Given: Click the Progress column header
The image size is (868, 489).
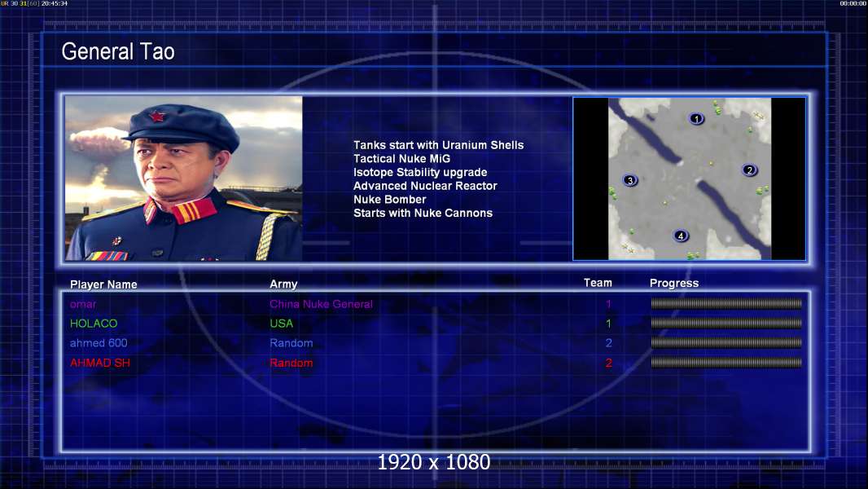Looking at the screenshot, I should tap(674, 283).
